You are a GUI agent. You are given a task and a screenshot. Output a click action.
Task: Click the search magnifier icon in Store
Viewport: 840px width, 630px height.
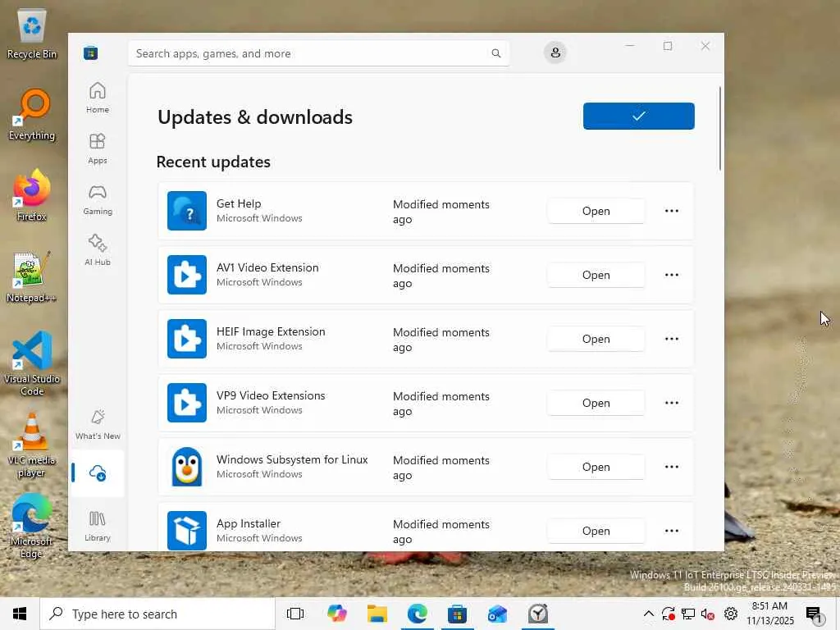(x=496, y=53)
